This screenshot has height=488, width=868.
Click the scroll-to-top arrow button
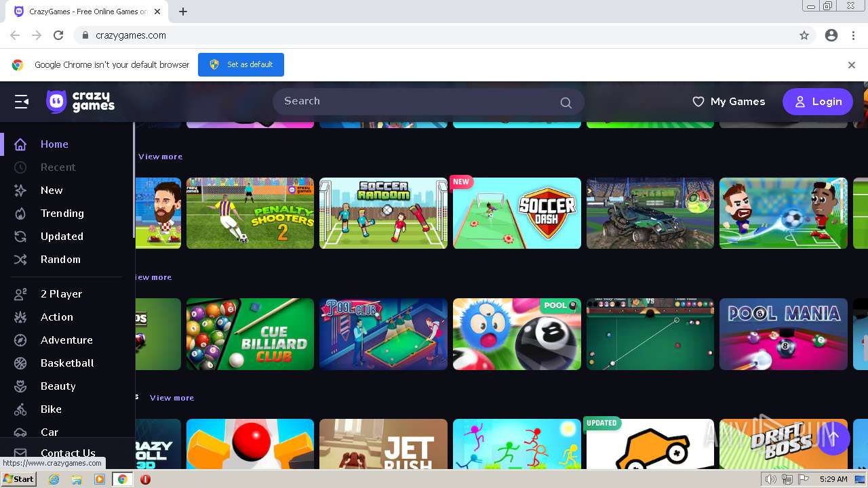(833, 437)
